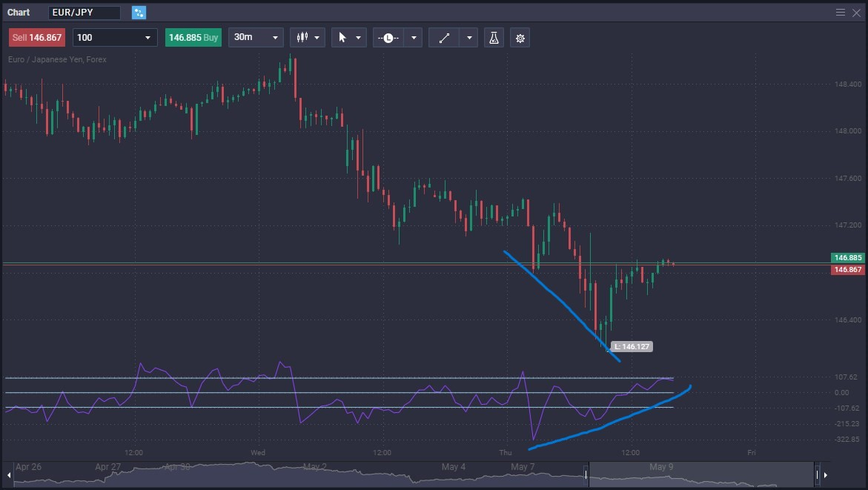Select the trend line drawing tool
Screen dimensions: 868x490
click(x=444, y=37)
